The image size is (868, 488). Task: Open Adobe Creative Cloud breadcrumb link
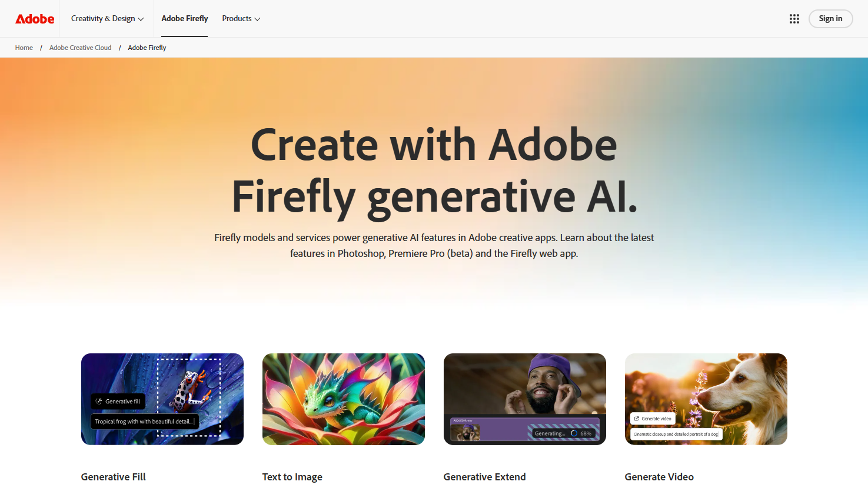pos(80,48)
